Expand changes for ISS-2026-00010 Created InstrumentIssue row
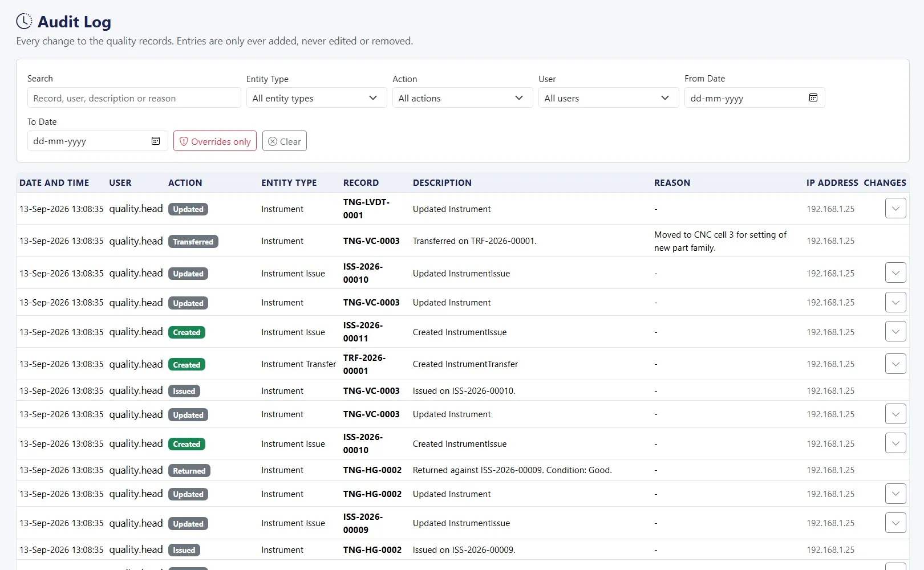The width and height of the screenshot is (924, 570). coord(895,443)
